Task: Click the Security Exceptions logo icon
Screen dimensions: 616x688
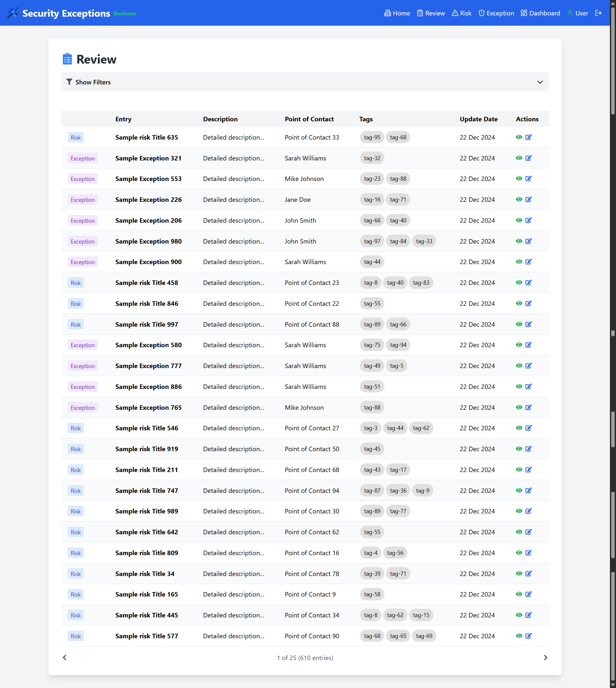Action: click(13, 13)
